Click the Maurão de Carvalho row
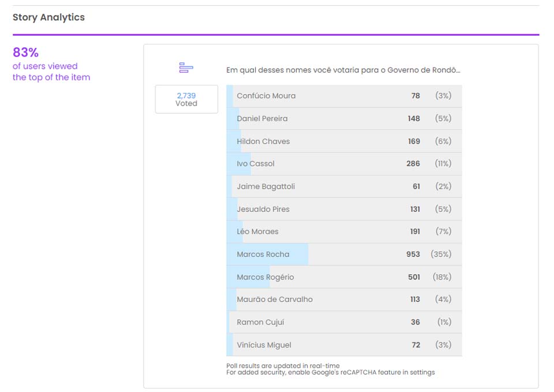The image size is (554, 392). (x=344, y=300)
